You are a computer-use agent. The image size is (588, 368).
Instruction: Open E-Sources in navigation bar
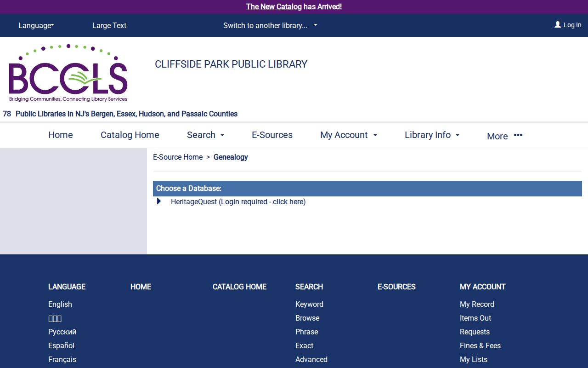[x=272, y=135]
